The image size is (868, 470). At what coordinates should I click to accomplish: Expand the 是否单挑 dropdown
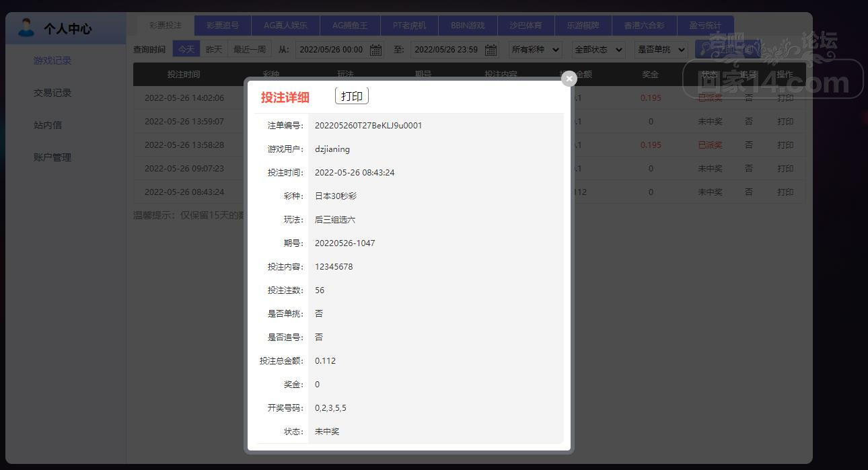click(x=660, y=50)
